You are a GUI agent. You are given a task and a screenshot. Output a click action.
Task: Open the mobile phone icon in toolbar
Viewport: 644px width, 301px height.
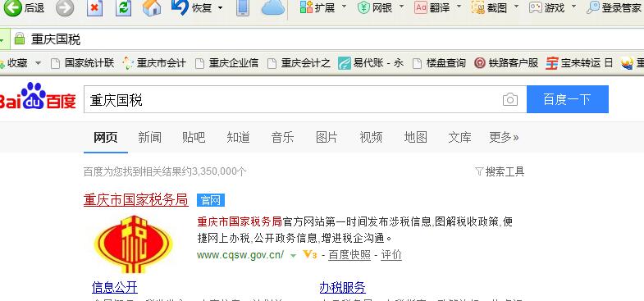click(x=243, y=8)
